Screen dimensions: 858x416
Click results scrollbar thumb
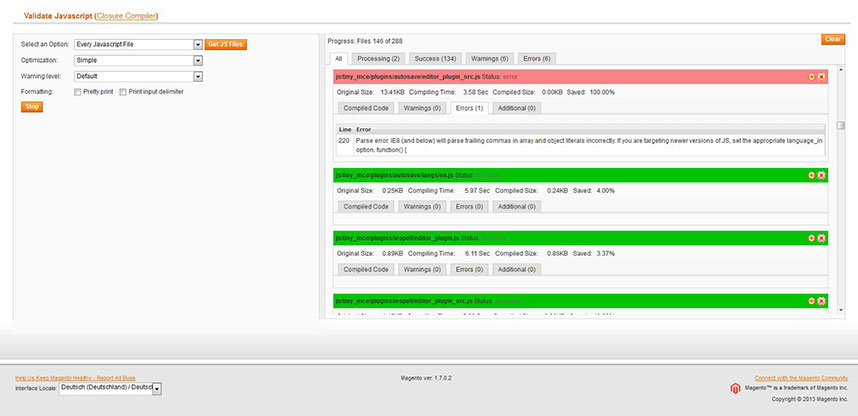pos(841,125)
